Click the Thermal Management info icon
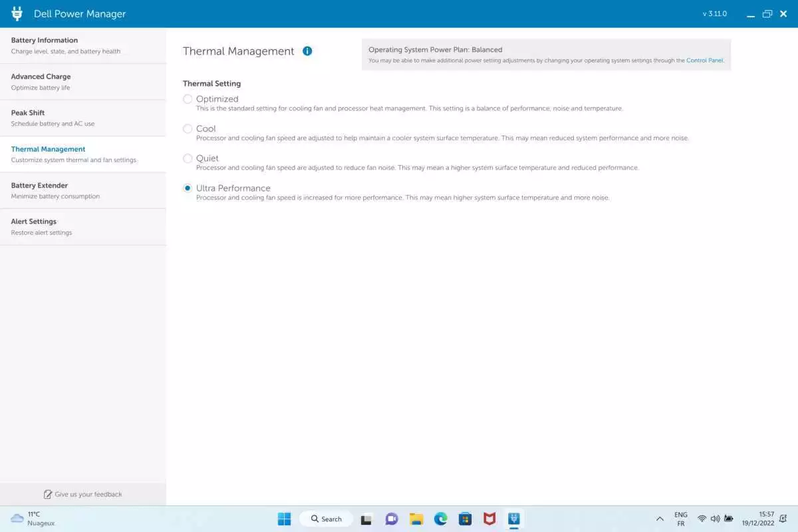The height and width of the screenshot is (532, 798). 307,51
